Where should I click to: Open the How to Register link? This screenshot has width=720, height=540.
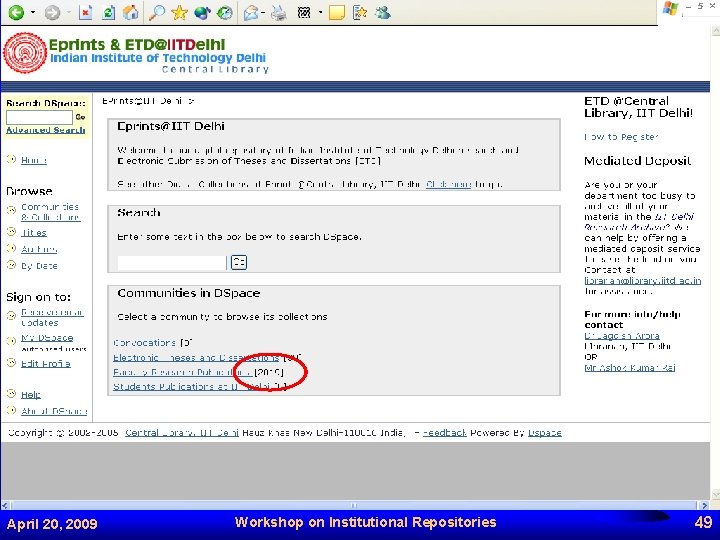[x=621, y=137]
